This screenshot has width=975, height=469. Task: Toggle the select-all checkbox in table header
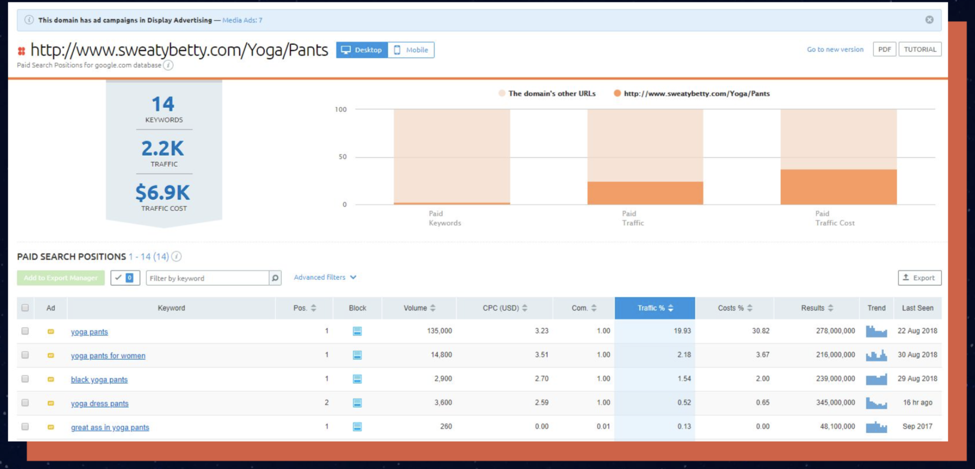point(25,308)
